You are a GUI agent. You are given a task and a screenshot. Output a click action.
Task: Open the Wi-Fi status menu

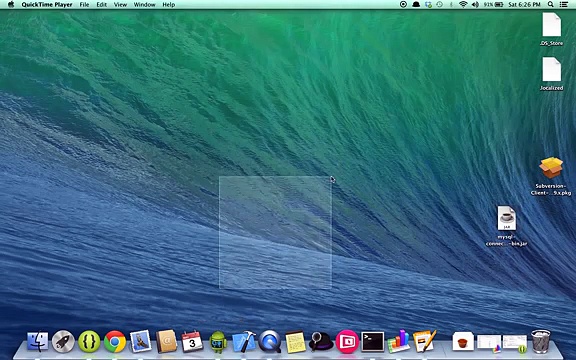463,4
